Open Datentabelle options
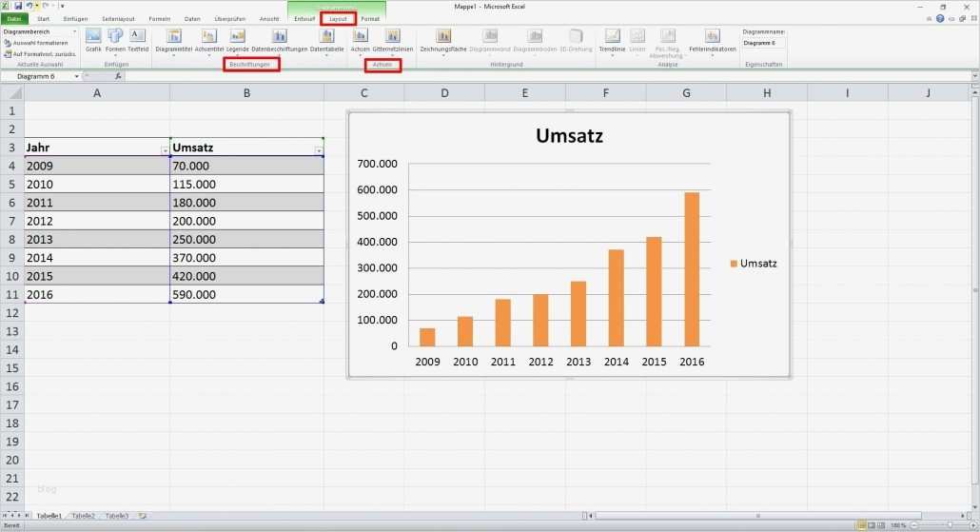Screen dimensions: 980x532 tap(327, 41)
